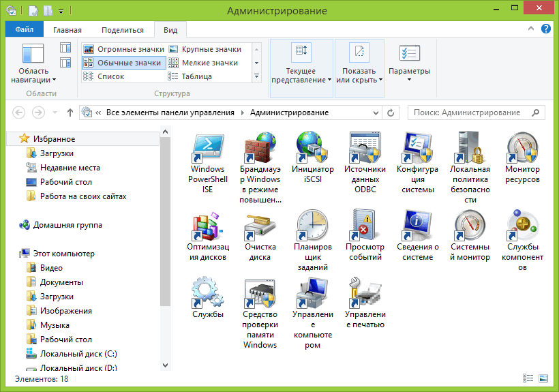Open Службы shortcut with gears
Screen dimensions: 559x392
[x=207, y=293]
